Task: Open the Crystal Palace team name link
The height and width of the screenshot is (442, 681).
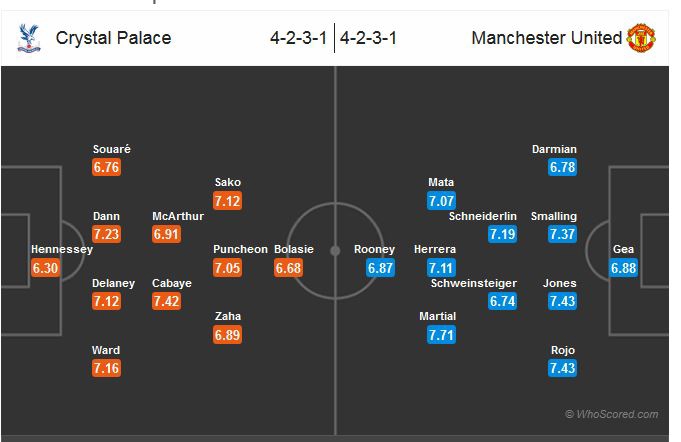Action: tap(113, 39)
